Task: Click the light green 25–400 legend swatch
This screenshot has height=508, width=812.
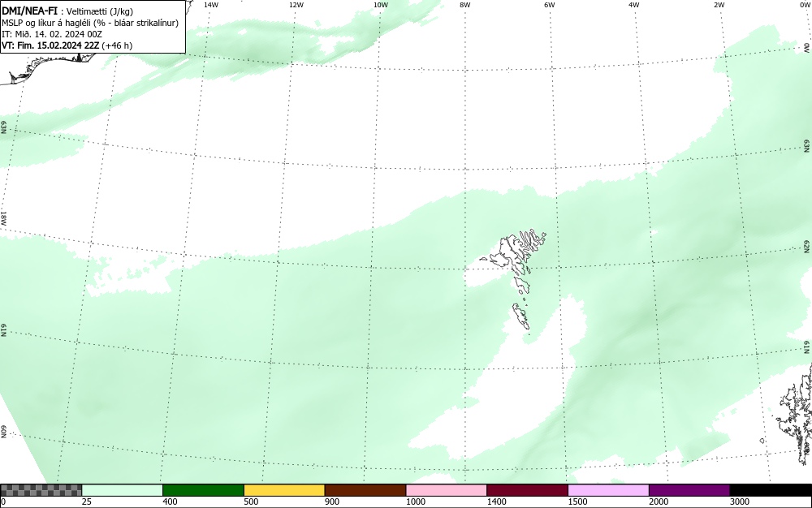Action: [x=123, y=490]
